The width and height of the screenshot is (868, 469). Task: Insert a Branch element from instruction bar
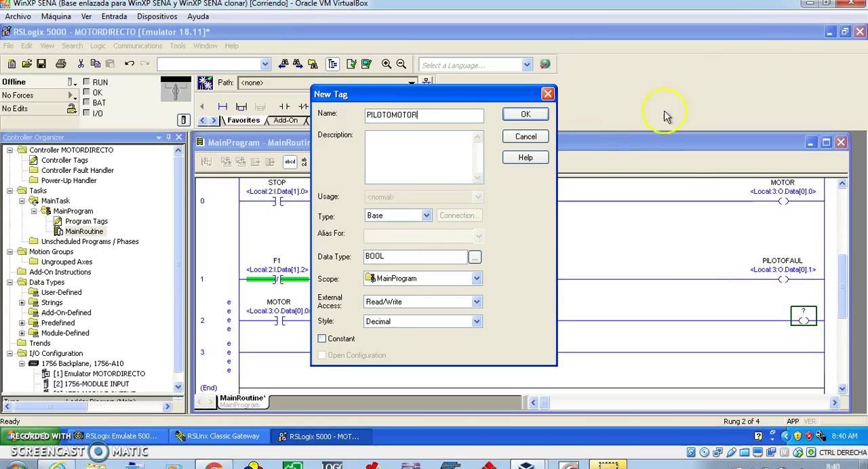point(241,106)
